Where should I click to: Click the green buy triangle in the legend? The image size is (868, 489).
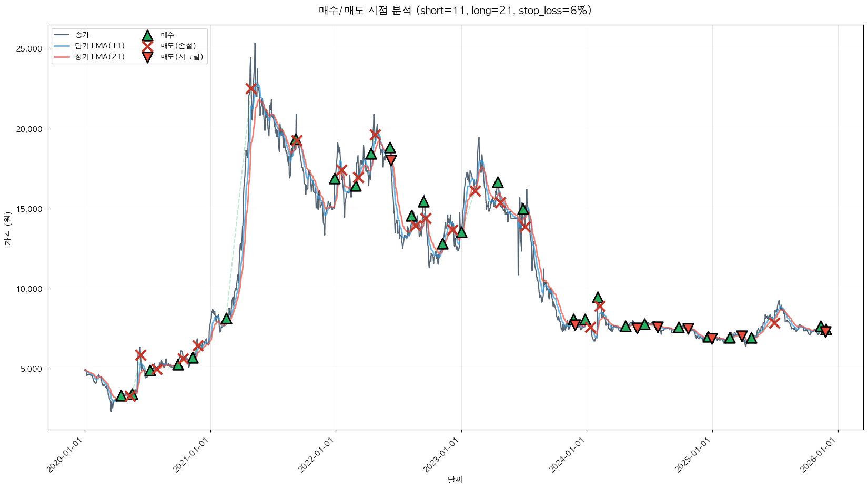coord(147,35)
